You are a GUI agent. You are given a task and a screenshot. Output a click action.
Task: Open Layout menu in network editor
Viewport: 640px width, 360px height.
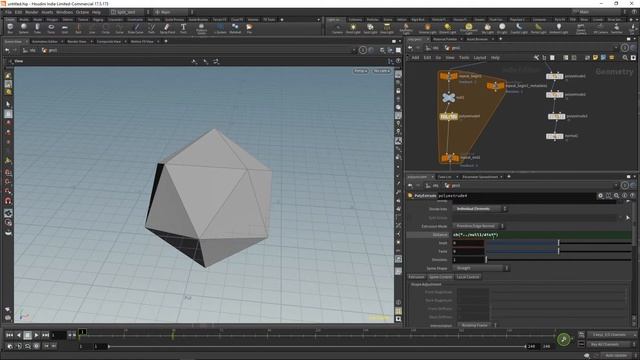click(480, 58)
